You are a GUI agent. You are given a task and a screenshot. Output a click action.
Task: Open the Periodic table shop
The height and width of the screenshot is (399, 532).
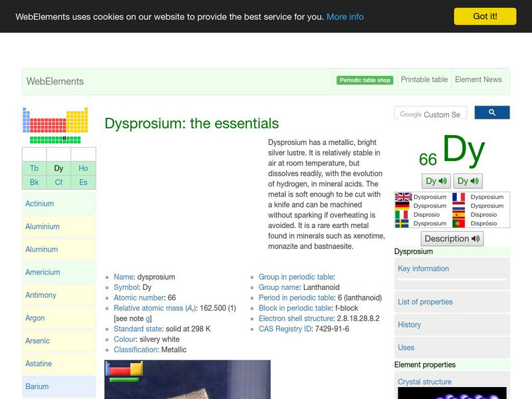point(364,78)
